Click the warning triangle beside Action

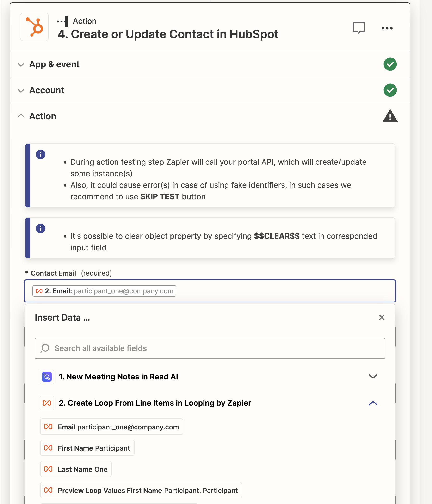[390, 116]
